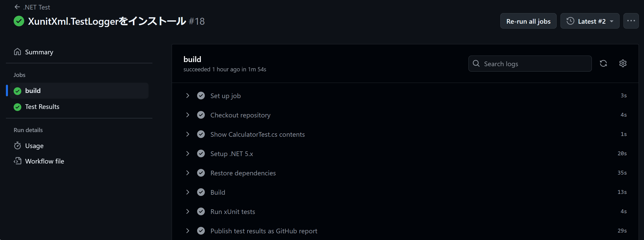The image size is (644, 240).
Task: Click the green check icon beside Test Results
Action: (x=17, y=107)
